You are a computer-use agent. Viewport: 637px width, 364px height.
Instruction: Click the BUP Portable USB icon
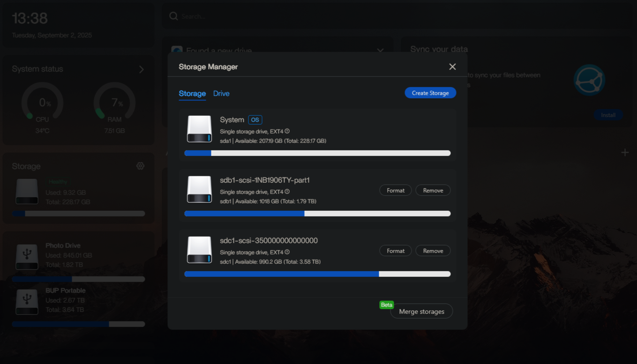pos(27,302)
